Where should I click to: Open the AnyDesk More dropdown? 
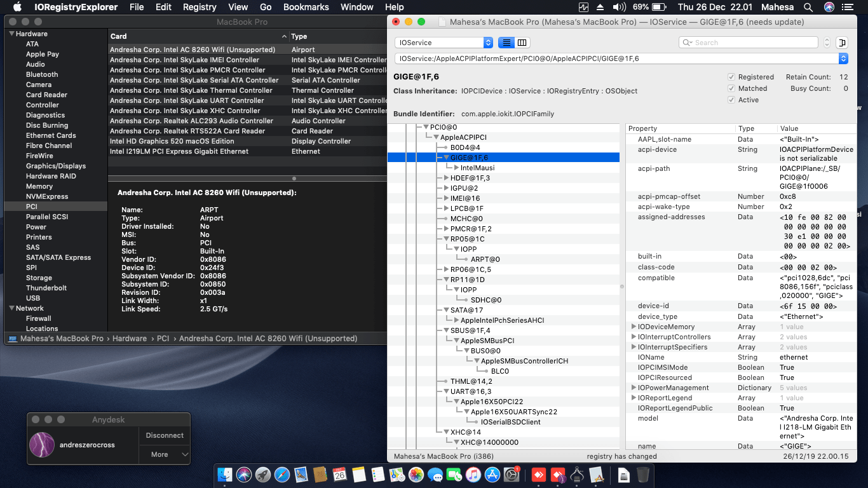coord(165,454)
